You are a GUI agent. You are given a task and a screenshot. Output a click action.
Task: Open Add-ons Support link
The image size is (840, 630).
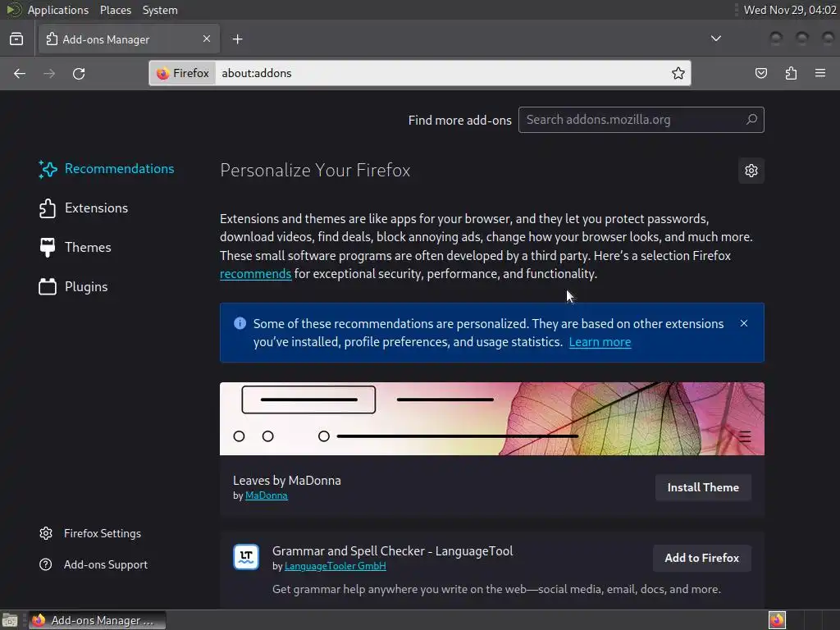94,564
